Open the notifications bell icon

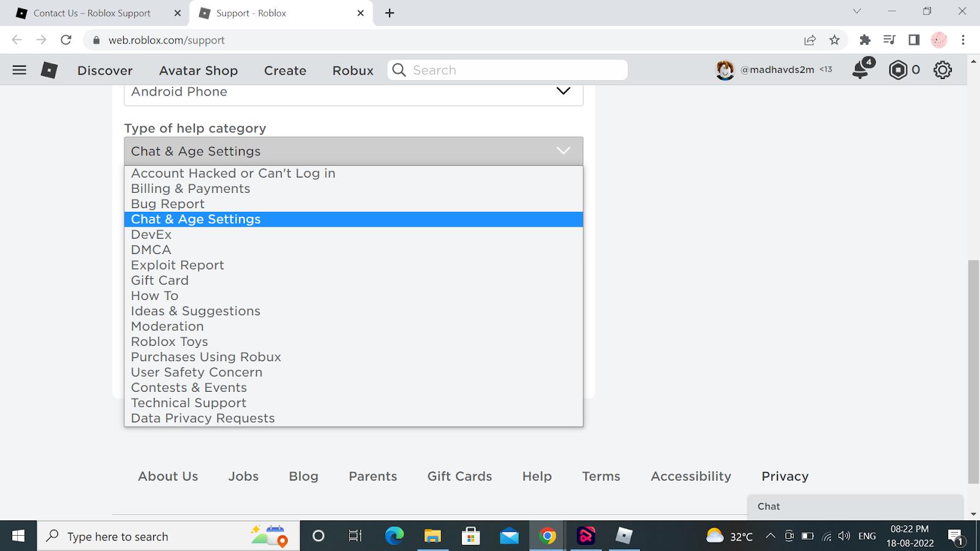click(x=862, y=69)
